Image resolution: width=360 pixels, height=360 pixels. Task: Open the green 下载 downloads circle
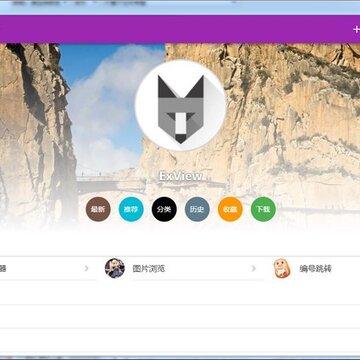point(263,209)
